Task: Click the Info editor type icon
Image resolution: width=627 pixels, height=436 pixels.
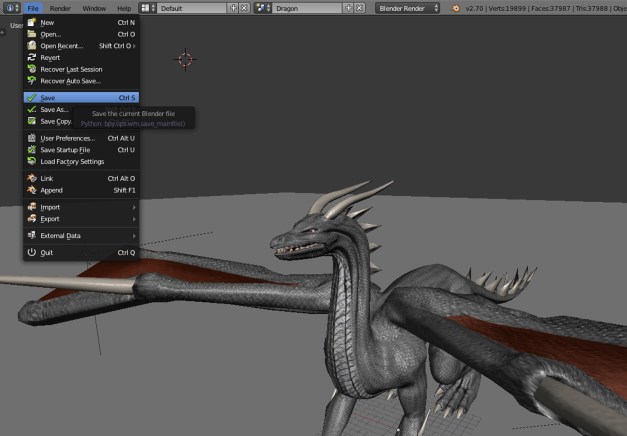Action: [x=10, y=7]
